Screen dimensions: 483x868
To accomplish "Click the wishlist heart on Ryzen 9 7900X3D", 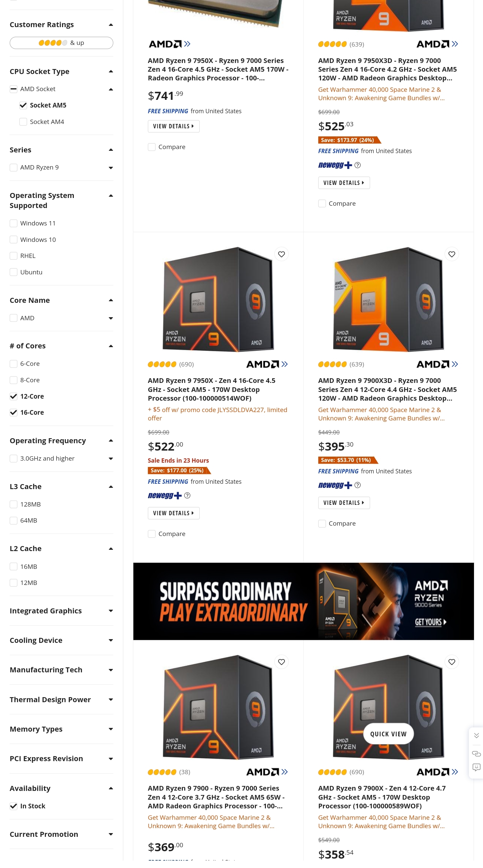I will [x=451, y=254].
